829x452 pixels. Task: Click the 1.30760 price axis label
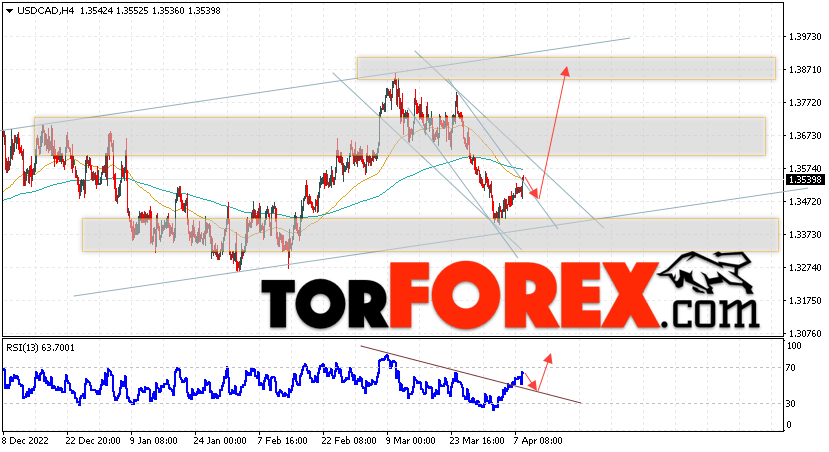805,334
